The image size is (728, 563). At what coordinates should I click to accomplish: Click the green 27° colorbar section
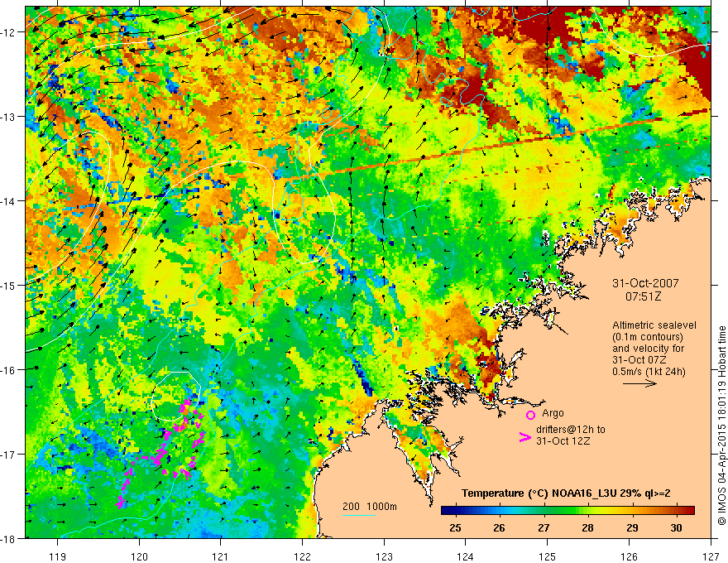click(544, 511)
